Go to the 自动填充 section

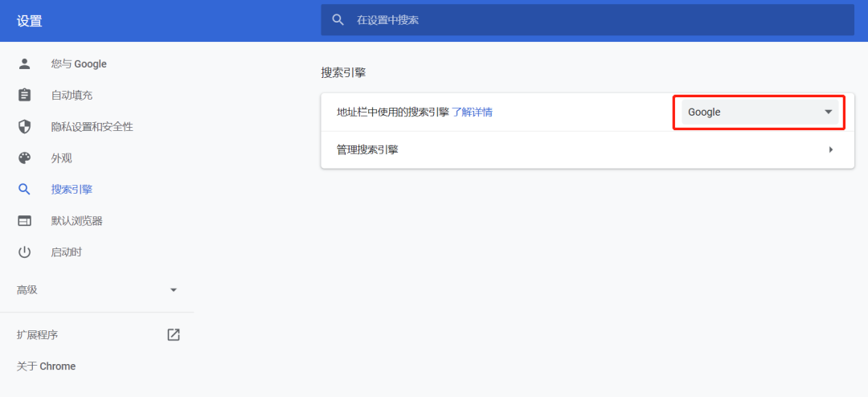(x=72, y=96)
